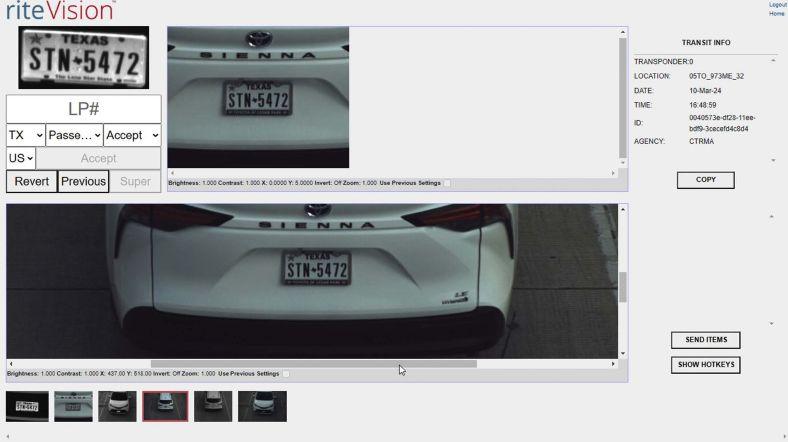Select the sixth vehicle thumbnail

click(262, 406)
